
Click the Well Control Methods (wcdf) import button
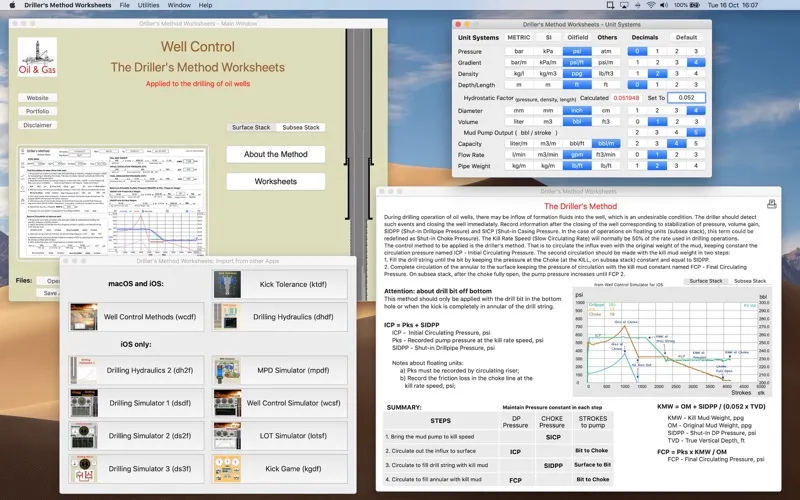[136, 317]
